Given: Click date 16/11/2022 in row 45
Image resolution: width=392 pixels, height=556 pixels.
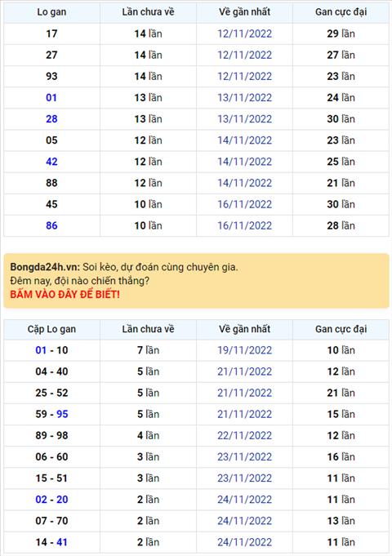Looking at the screenshot, I should point(245,204).
